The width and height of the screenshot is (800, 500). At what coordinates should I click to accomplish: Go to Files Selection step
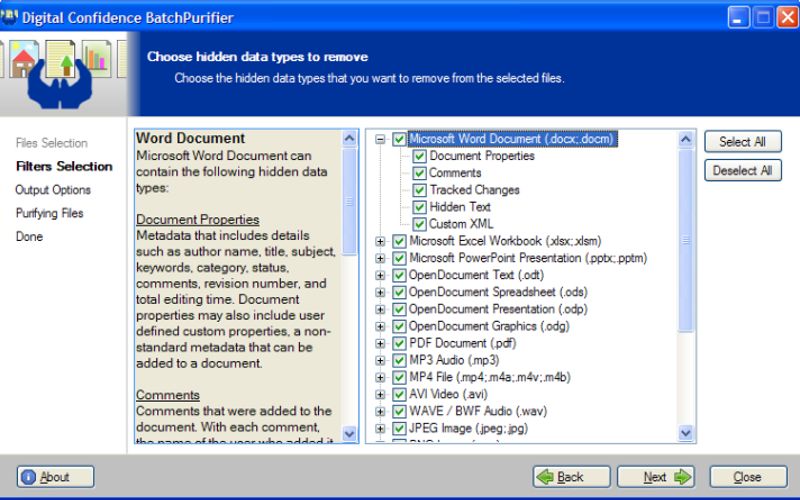coord(52,143)
